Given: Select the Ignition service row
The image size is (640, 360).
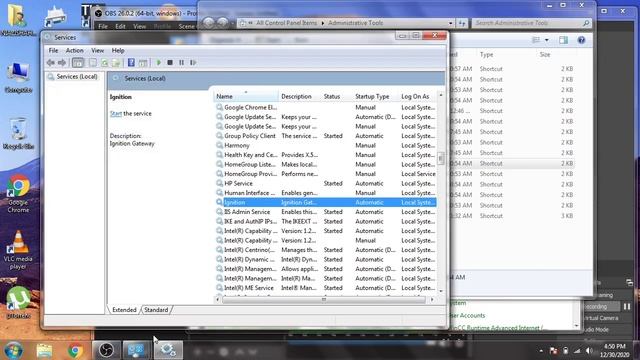Looking at the screenshot, I should click(325, 202).
